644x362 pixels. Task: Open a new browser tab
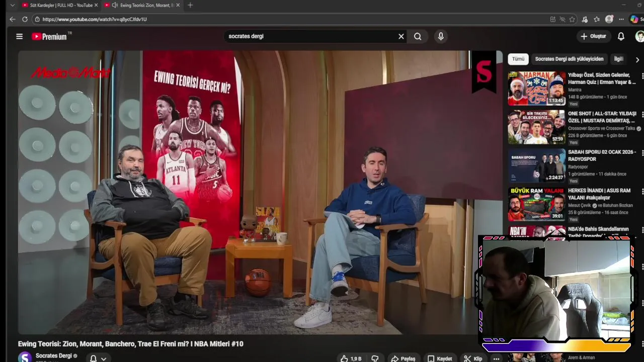click(190, 5)
